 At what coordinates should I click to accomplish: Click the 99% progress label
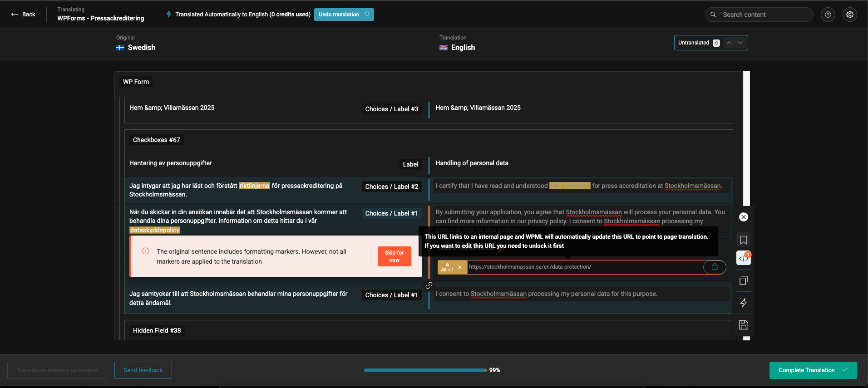pos(495,370)
